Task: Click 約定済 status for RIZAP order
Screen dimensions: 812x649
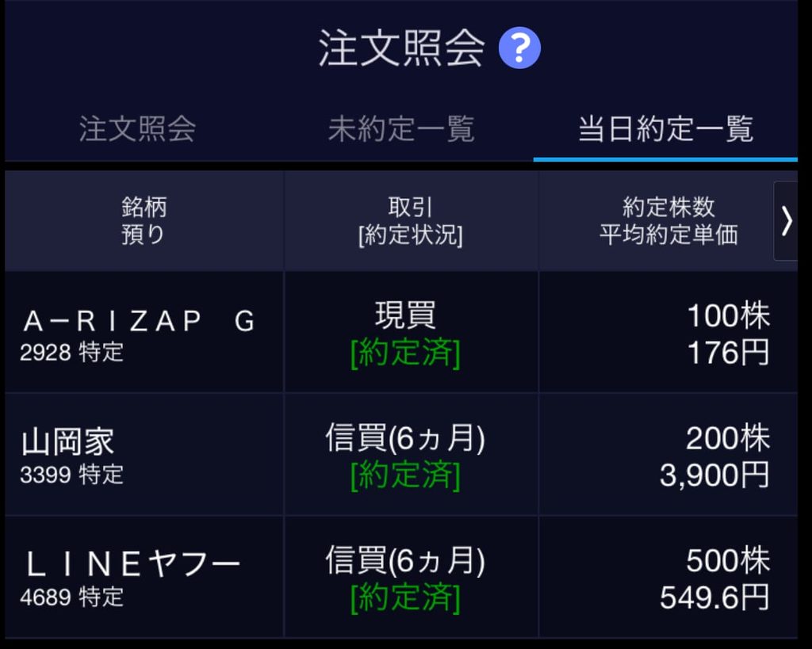Action: tap(405, 353)
